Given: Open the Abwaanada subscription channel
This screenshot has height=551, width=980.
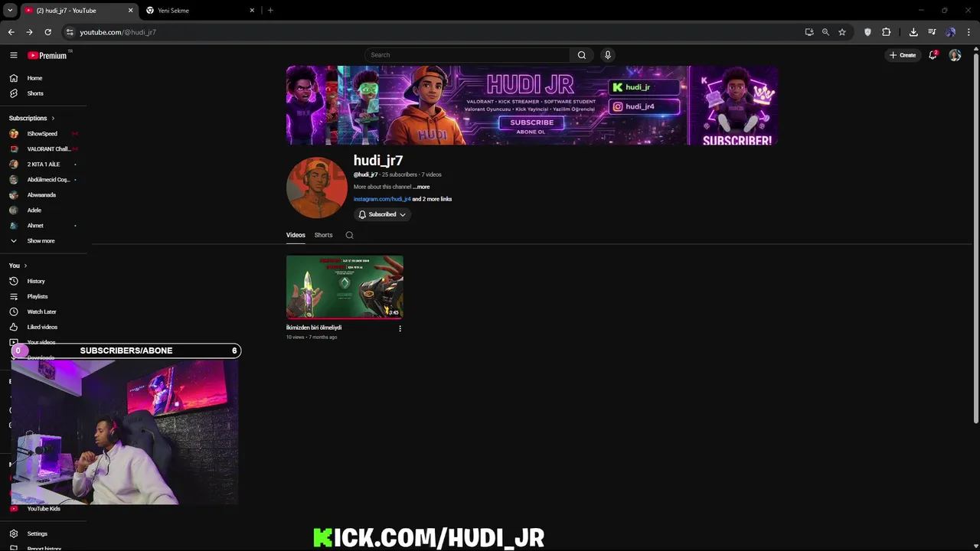Looking at the screenshot, I should (43, 195).
